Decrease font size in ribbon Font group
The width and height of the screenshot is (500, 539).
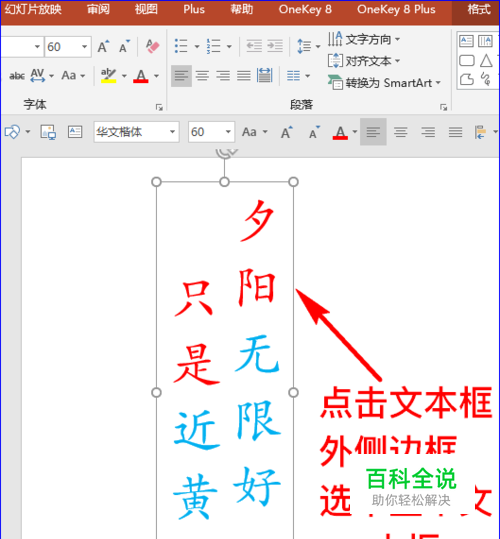click(x=124, y=46)
